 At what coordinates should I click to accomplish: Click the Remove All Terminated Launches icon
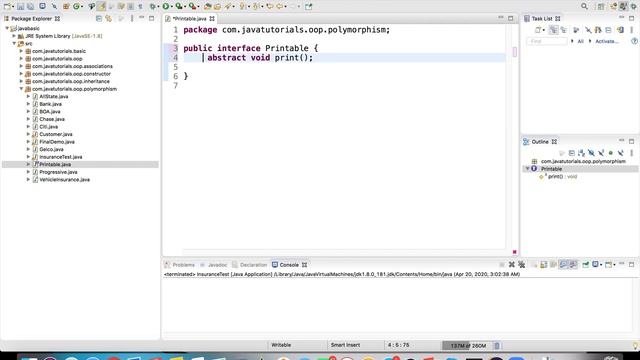coord(521,264)
